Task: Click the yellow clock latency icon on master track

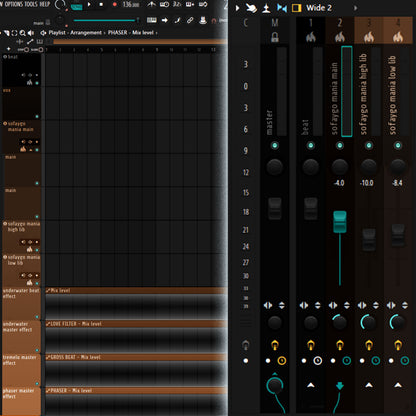Action: click(282, 361)
